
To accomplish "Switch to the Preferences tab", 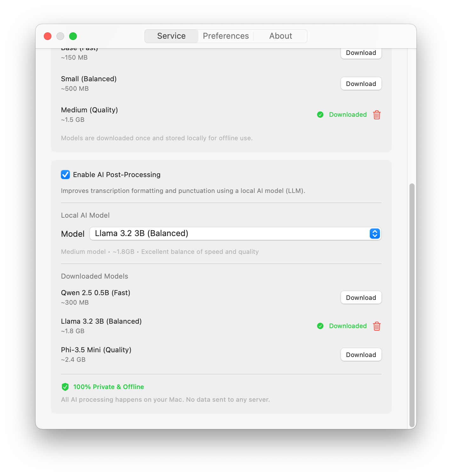I will pos(226,36).
